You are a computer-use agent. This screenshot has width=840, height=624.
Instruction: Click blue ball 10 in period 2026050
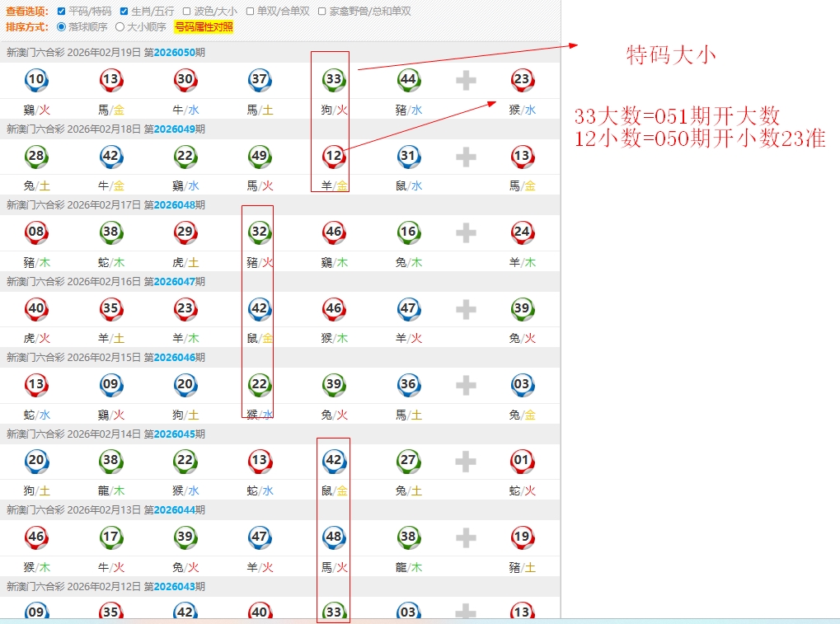pos(36,80)
